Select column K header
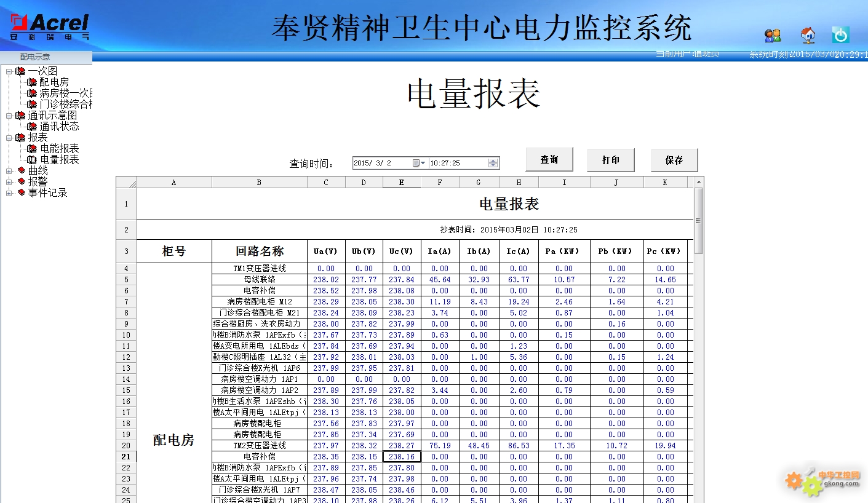 (x=665, y=183)
